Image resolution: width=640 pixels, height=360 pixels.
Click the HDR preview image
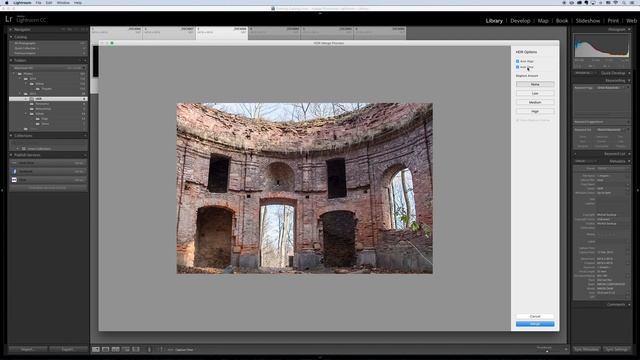click(304, 188)
